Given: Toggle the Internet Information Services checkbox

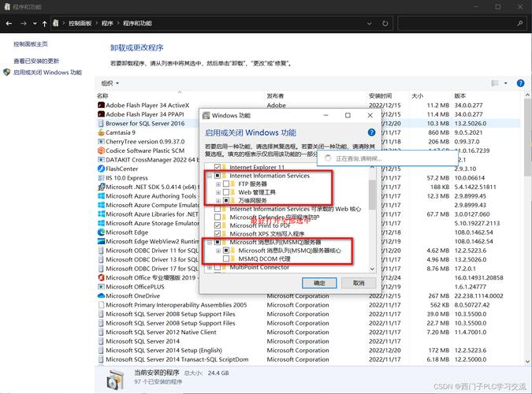Looking at the screenshot, I should (x=218, y=176).
